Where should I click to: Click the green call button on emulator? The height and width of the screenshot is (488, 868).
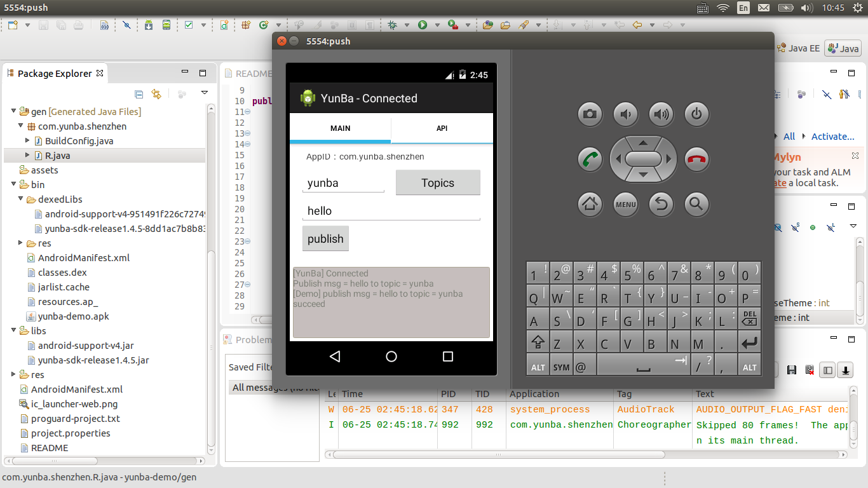[x=590, y=159]
